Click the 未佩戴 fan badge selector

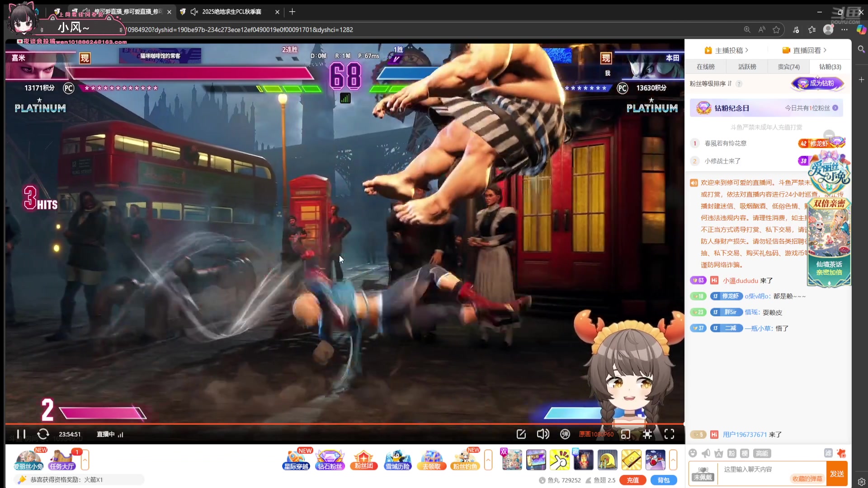coord(703,474)
